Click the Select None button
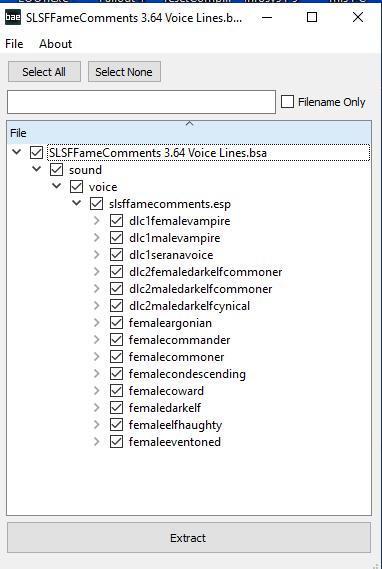The image size is (382, 569). pos(124,72)
